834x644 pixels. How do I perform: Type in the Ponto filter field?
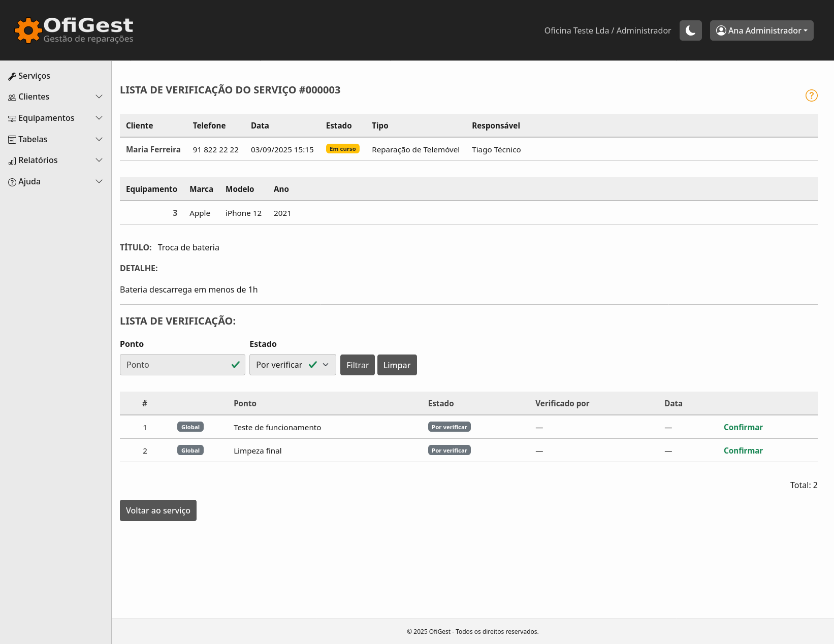tap(175, 365)
